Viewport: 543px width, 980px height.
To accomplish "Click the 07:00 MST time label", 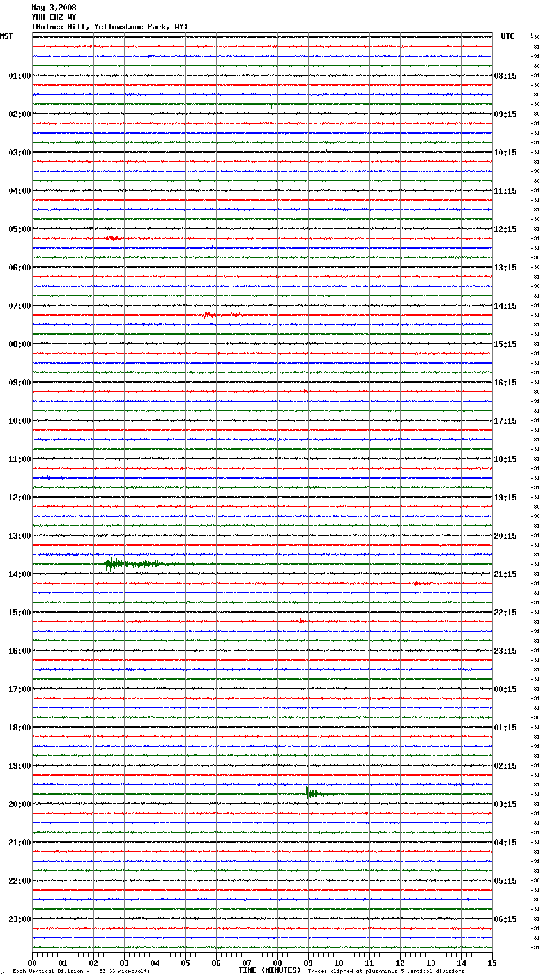I will tap(19, 306).
